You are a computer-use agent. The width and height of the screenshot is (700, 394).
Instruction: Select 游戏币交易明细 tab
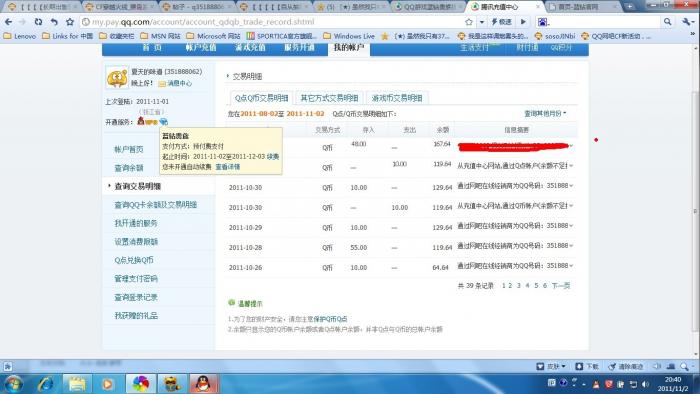pos(397,98)
